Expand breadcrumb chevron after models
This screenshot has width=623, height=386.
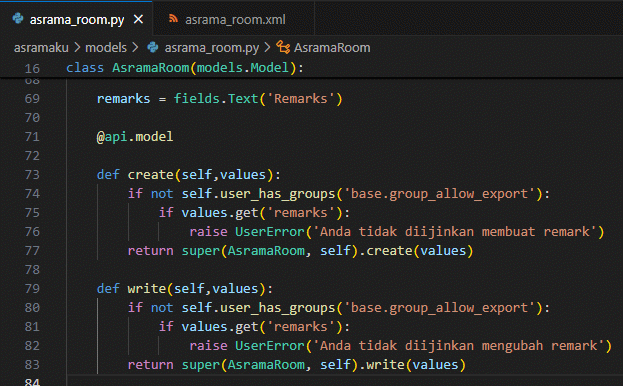pyautogui.click(x=135, y=48)
